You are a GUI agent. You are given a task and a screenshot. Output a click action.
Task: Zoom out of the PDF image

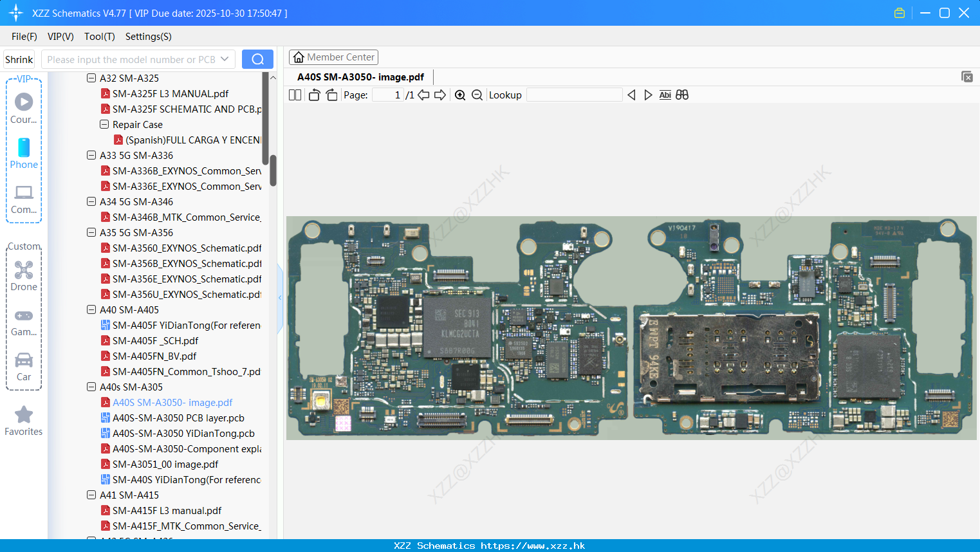point(477,95)
